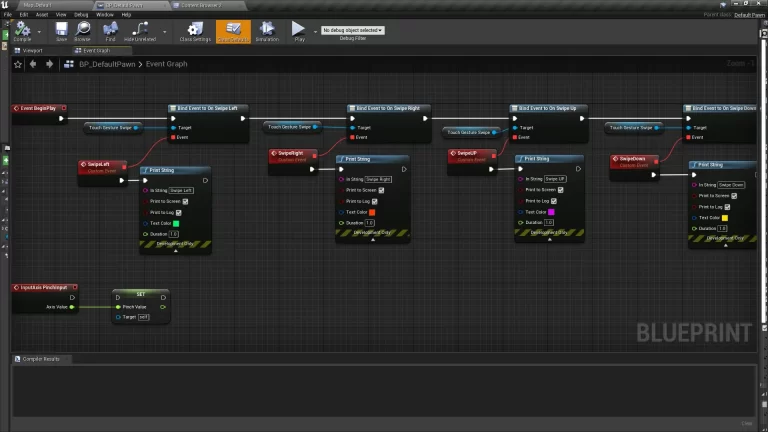Click the Compile toolbar button
The height and width of the screenshot is (432, 768).
point(22,31)
